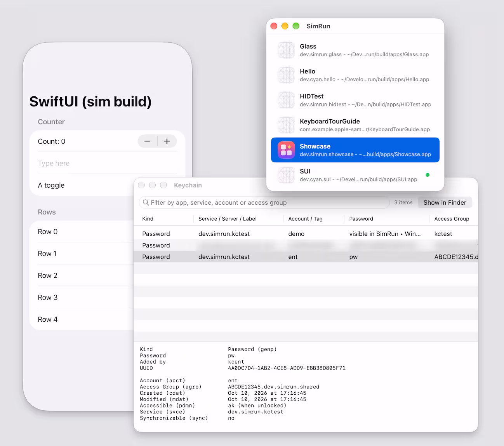Click the Access Group column header
This screenshot has width=504, height=446.
pyautogui.click(x=454, y=219)
